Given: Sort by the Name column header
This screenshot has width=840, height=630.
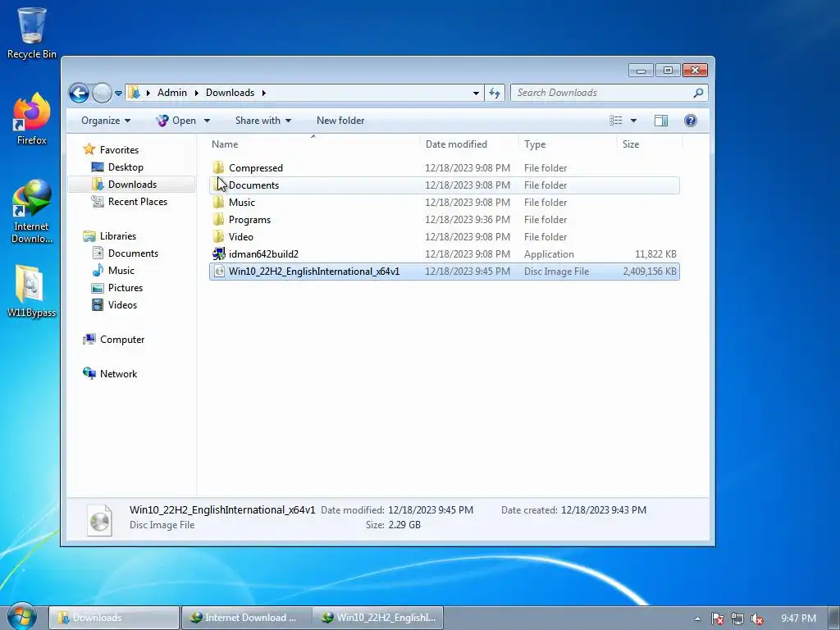Looking at the screenshot, I should click(x=313, y=144).
